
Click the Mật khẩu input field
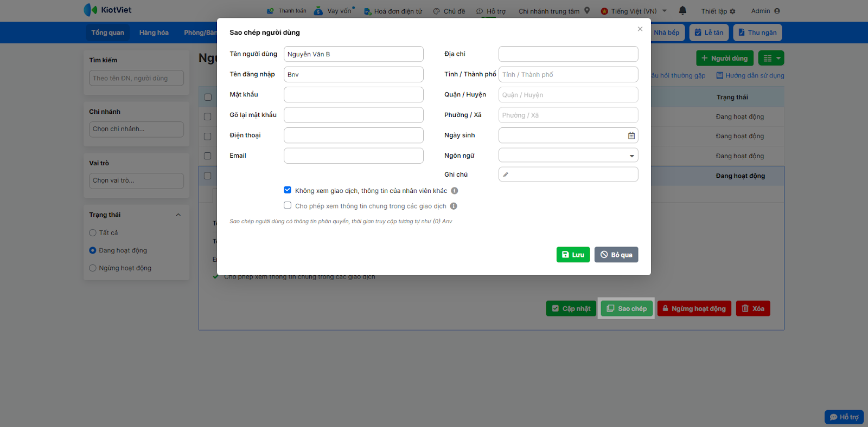click(x=353, y=95)
